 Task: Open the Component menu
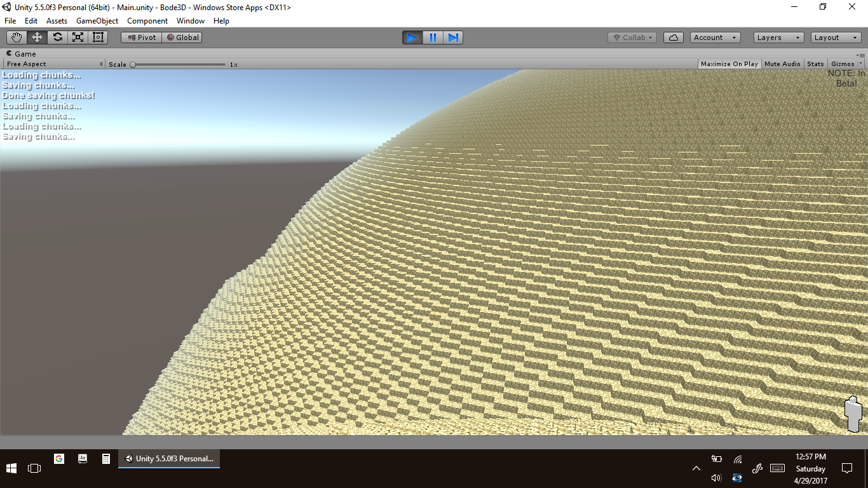[x=147, y=21]
